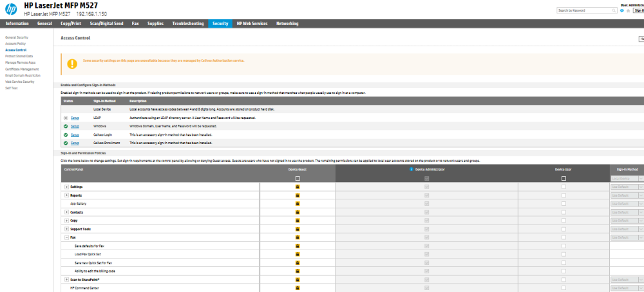Click the Celiveo Login green check icon

[x=66, y=134]
